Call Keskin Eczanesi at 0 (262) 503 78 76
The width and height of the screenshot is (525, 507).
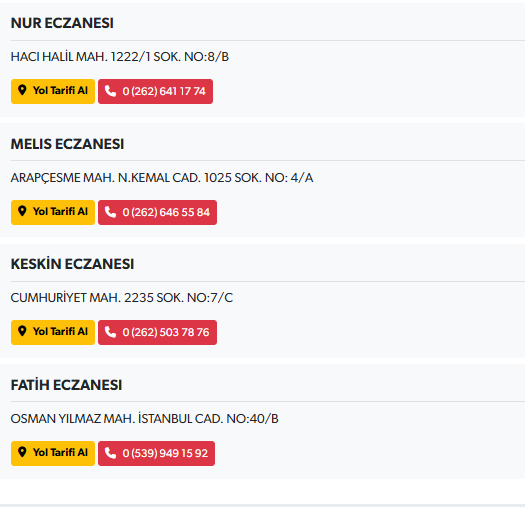pyautogui.click(x=157, y=332)
